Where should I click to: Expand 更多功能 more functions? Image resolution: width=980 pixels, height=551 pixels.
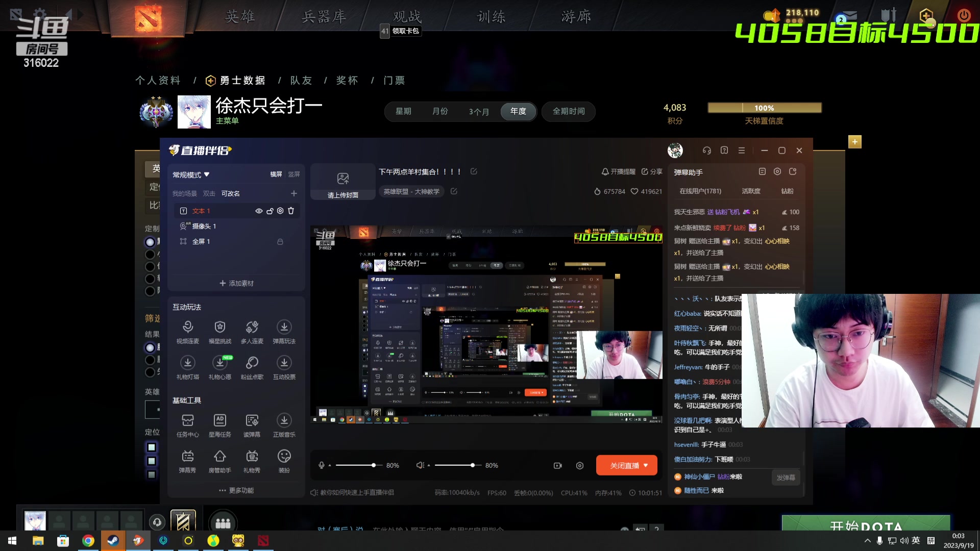coord(236,490)
